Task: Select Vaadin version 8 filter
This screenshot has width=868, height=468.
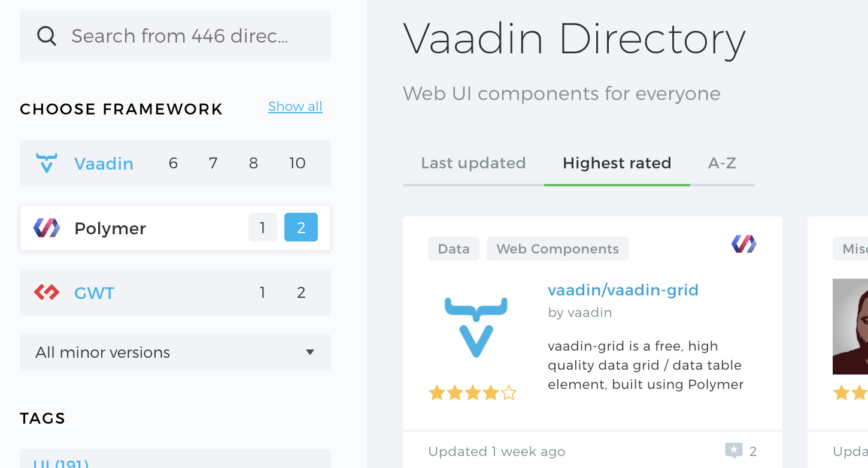Action: [x=253, y=163]
